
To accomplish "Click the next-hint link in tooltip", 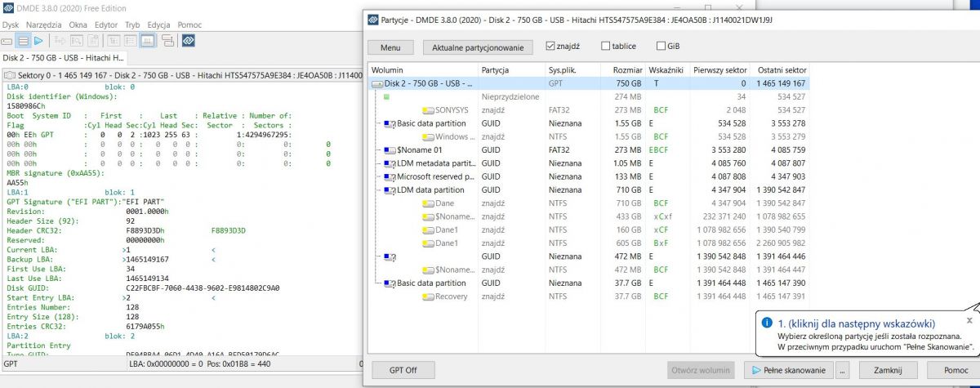I will [857, 323].
